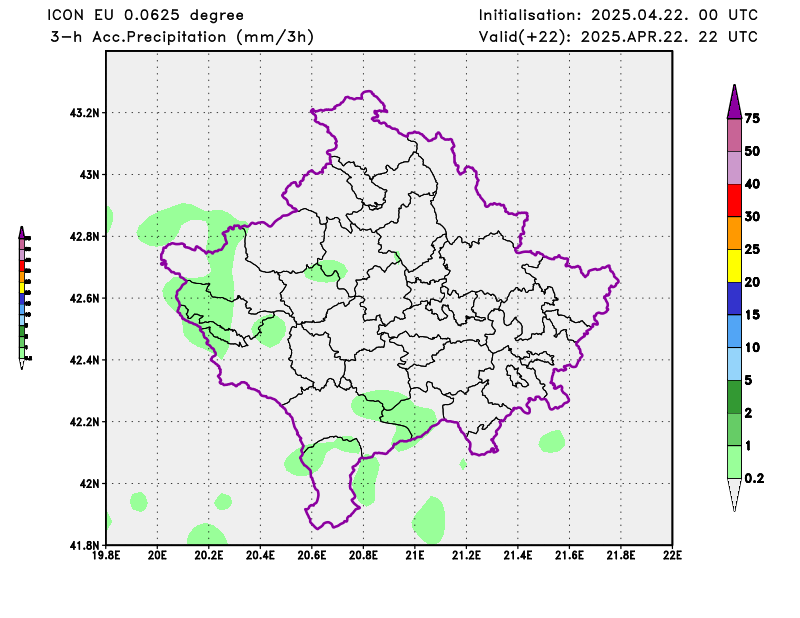The image size is (800, 618).
Task: Click the latitude label "43.2N"
Action: [x=85, y=113]
